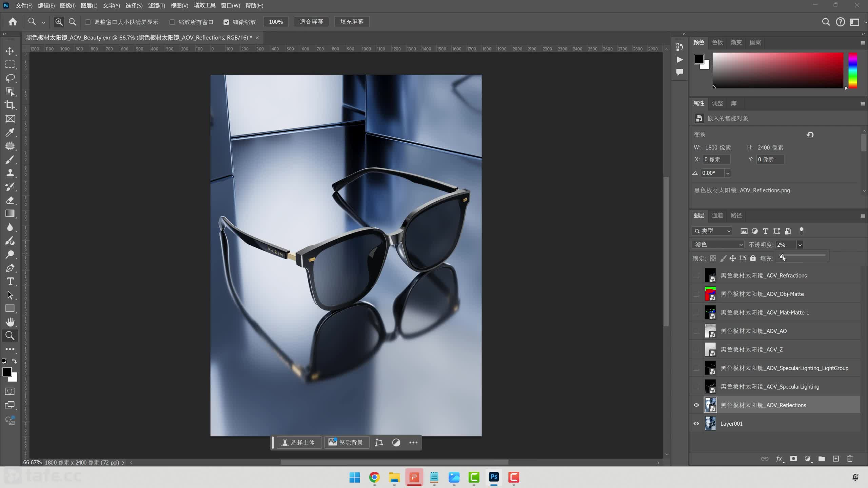Viewport: 868px width, 488px height.
Task: Hide the Layer001 layer
Action: coord(696,424)
